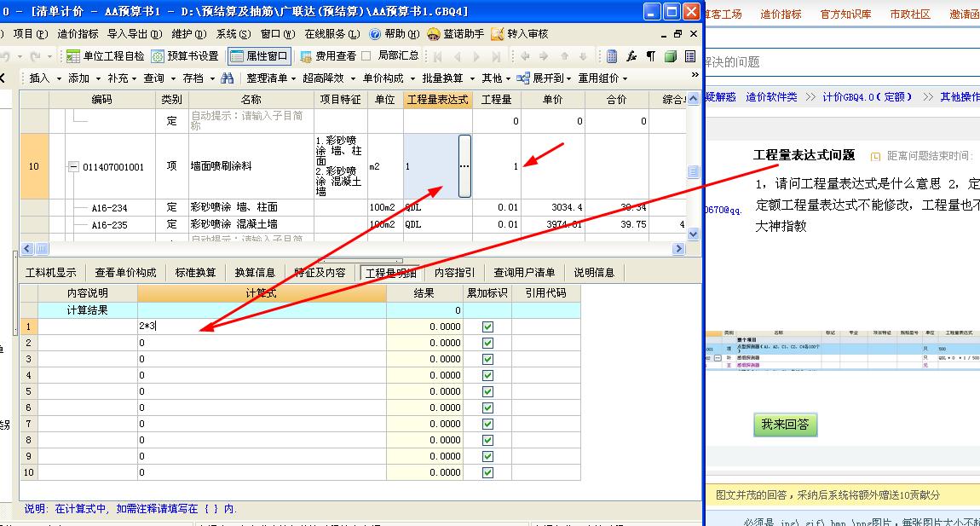Click 计算式 cell containing 2*3
The width and height of the screenshot is (980, 526).
262,326
